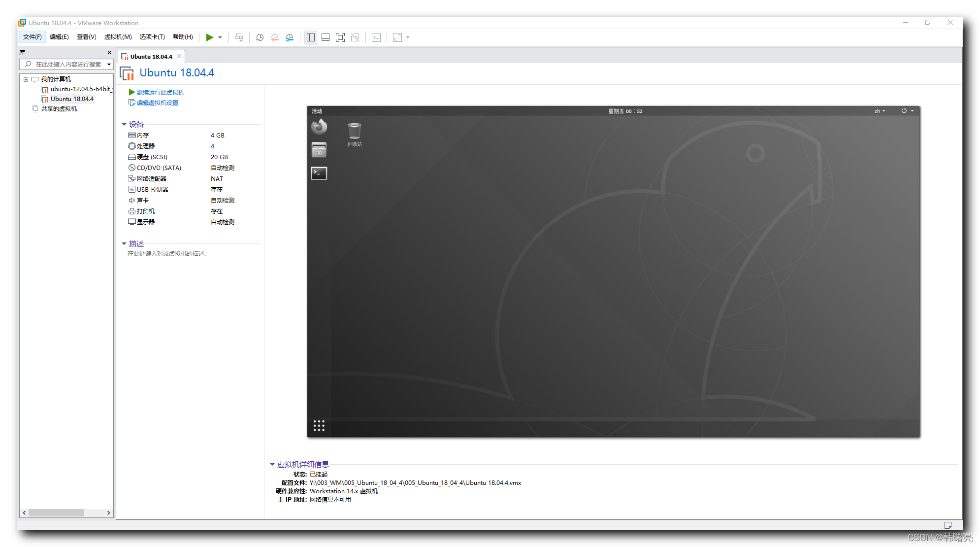This screenshot has width=980, height=547.
Task: Open the 文件(F) menu
Action: (33, 37)
